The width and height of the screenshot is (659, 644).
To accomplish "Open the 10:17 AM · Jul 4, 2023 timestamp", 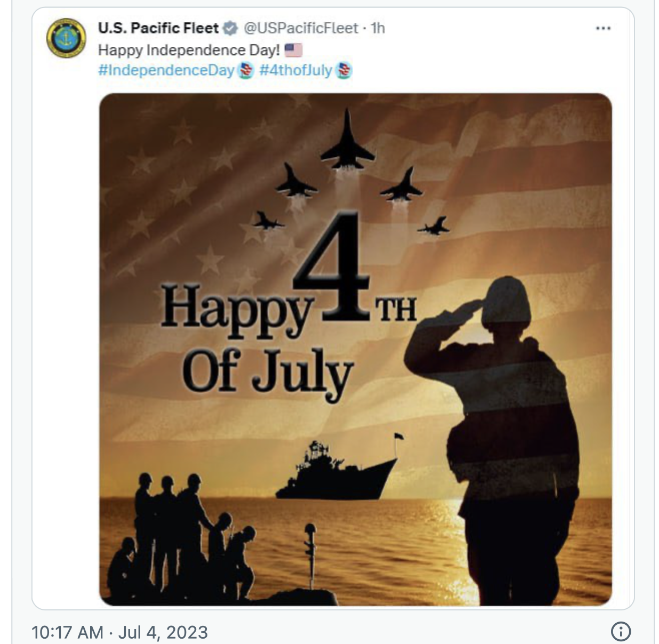I will click(x=120, y=632).
